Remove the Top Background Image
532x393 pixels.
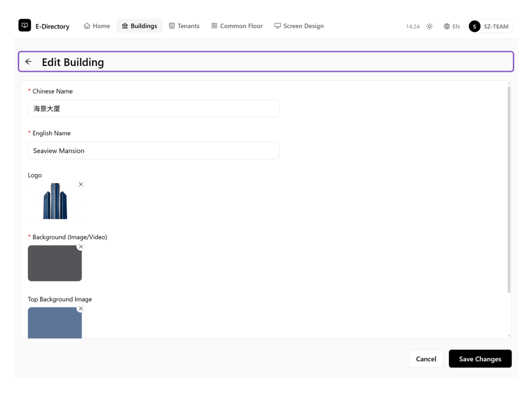click(81, 308)
